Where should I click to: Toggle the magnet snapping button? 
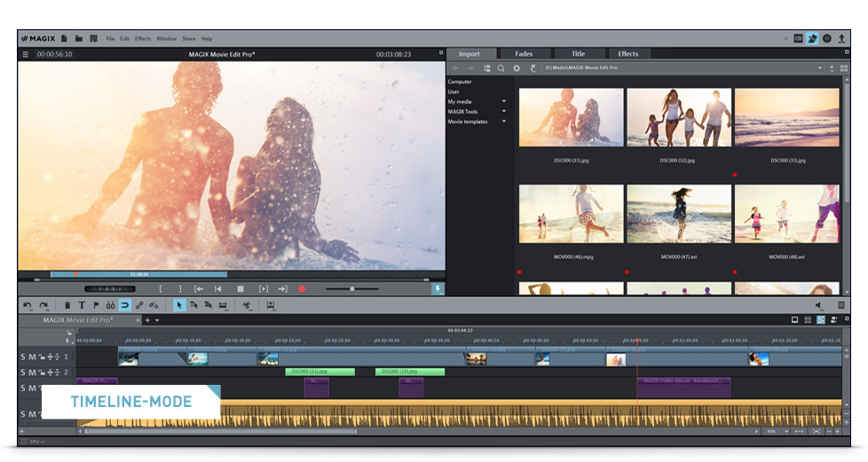pos(124,305)
